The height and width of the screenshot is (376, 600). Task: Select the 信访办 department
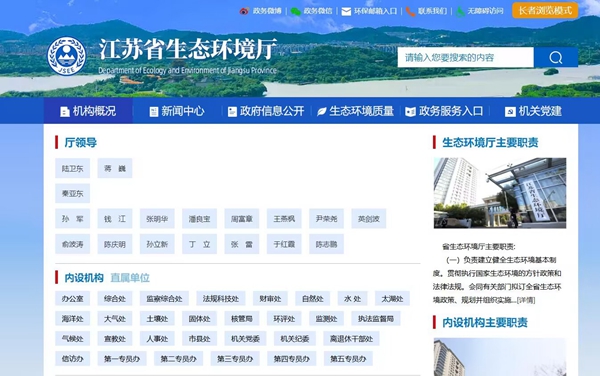pyautogui.click(x=73, y=359)
